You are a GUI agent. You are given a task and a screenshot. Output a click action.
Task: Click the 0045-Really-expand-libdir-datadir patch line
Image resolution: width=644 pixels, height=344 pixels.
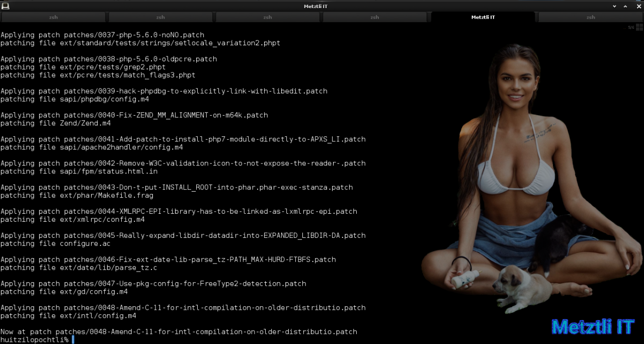point(183,236)
